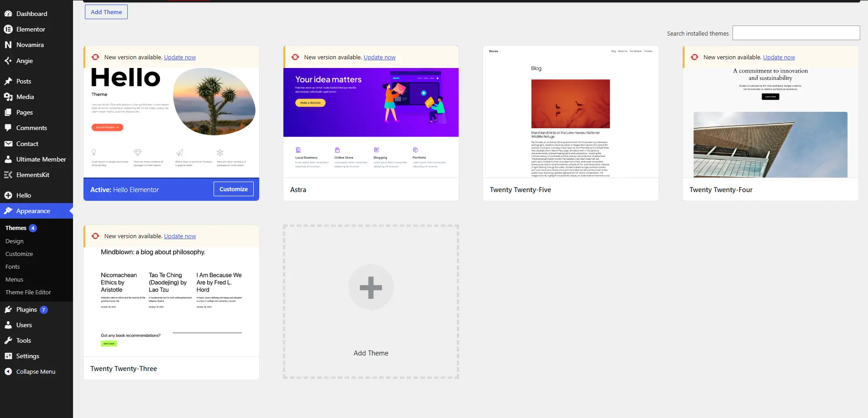
Task: Collapse the admin menu
Action: pyautogui.click(x=30, y=371)
